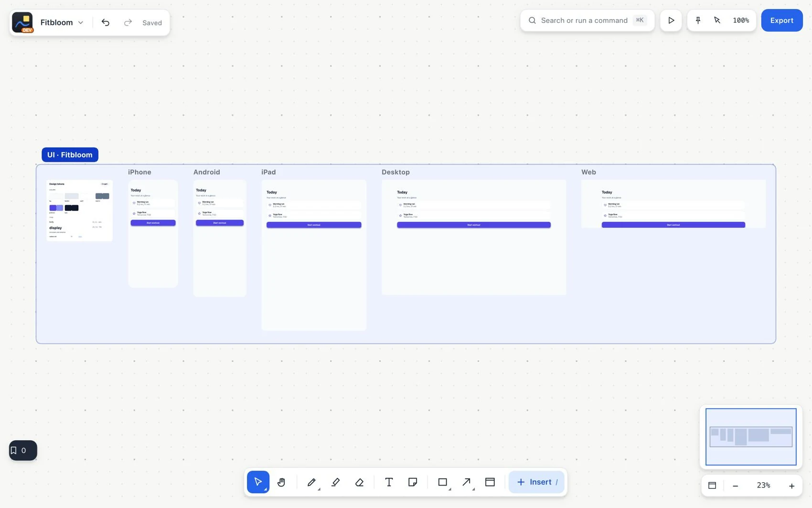Viewport: 812px width, 508px height.
Task: Select the Sticky note tool
Action: click(x=413, y=482)
